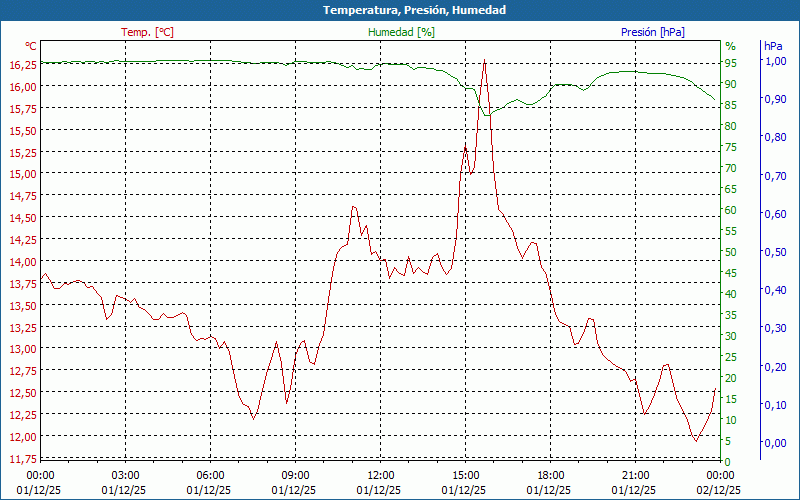Viewport: 800px width, 500px height.
Task: Click the '70' humidity axis value
Action: 731,168
